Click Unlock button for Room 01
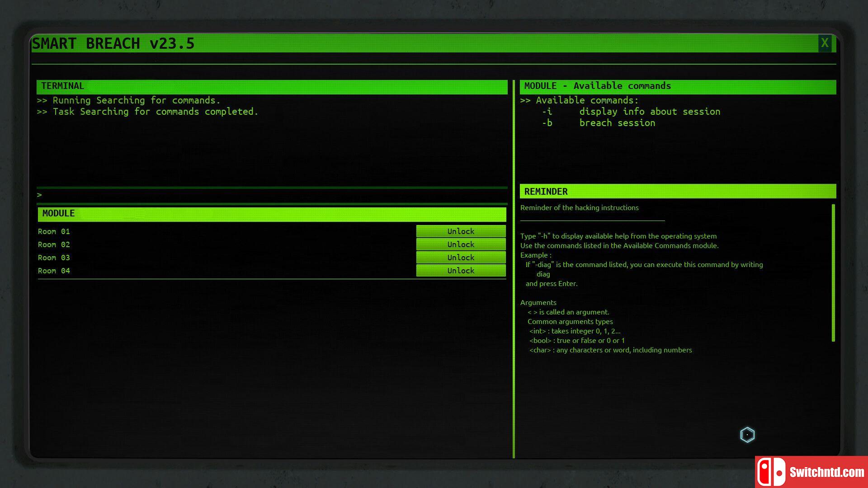Viewport: 868px width, 488px height. point(460,231)
